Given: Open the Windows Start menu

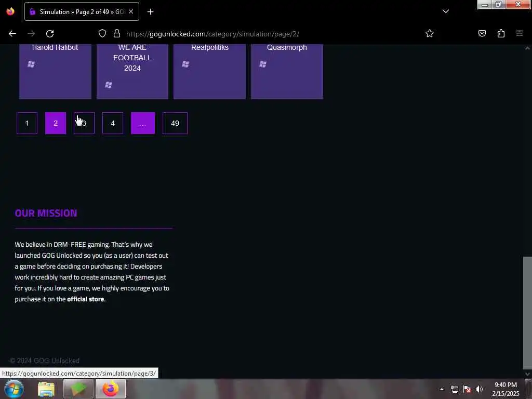Looking at the screenshot, I should click(14, 389).
